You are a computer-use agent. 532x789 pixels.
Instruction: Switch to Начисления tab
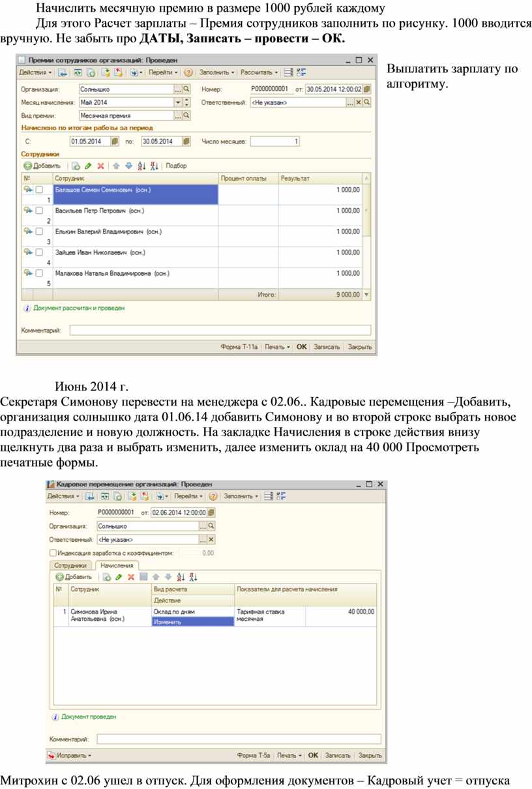click(x=117, y=566)
